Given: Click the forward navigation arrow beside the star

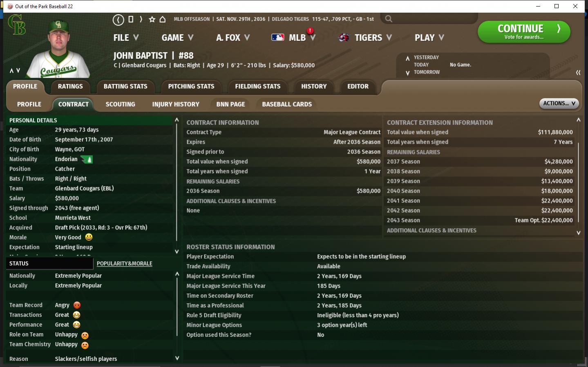Looking at the screenshot, I should [x=141, y=19].
